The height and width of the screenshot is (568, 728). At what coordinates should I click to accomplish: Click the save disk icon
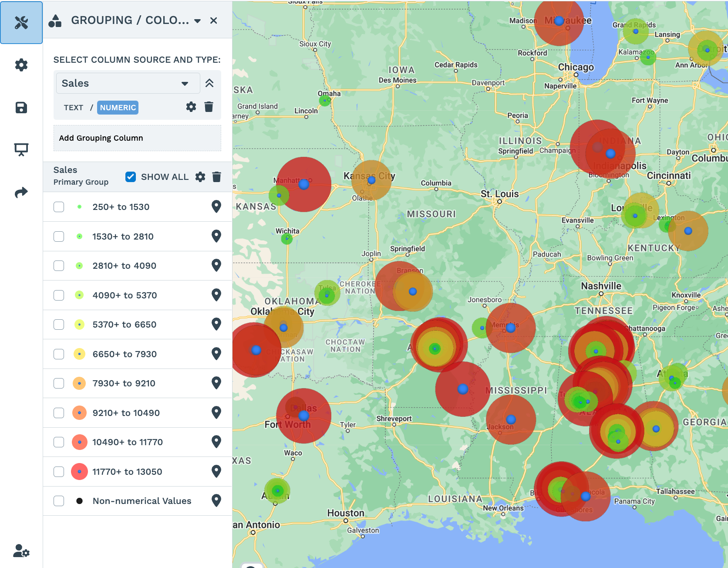pos(21,108)
